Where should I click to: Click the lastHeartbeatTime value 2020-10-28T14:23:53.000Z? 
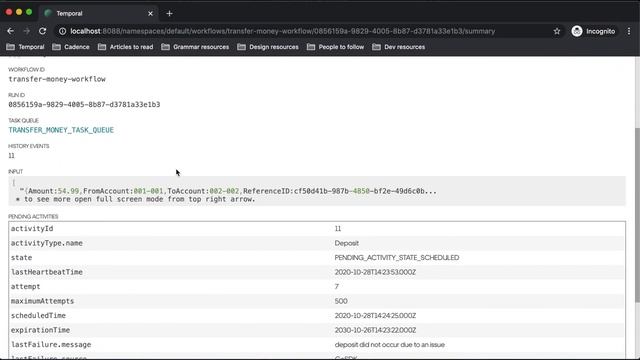[375, 272]
